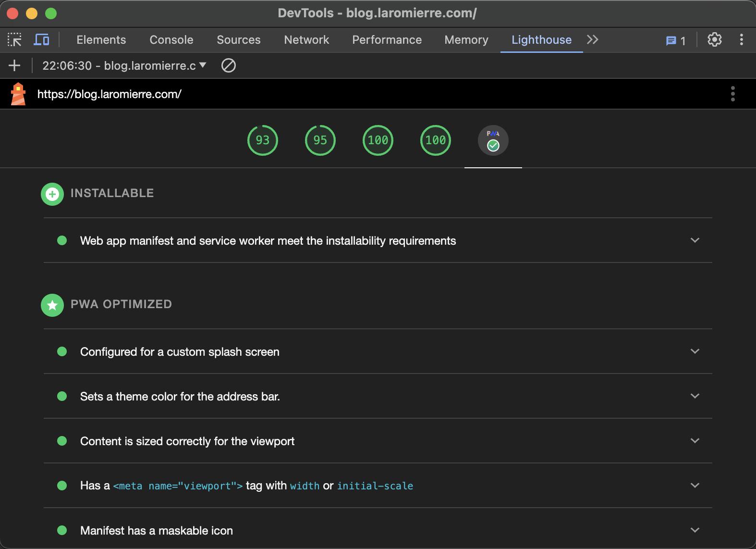Switch to the Network tab
756x549 pixels.
coord(306,40)
